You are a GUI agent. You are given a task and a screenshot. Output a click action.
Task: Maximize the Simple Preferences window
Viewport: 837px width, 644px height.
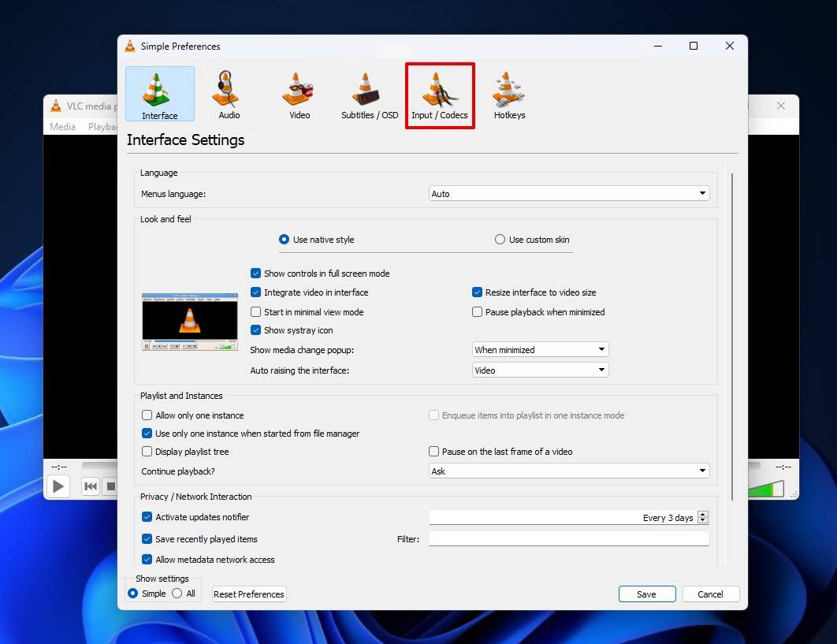[x=694, y=46]
